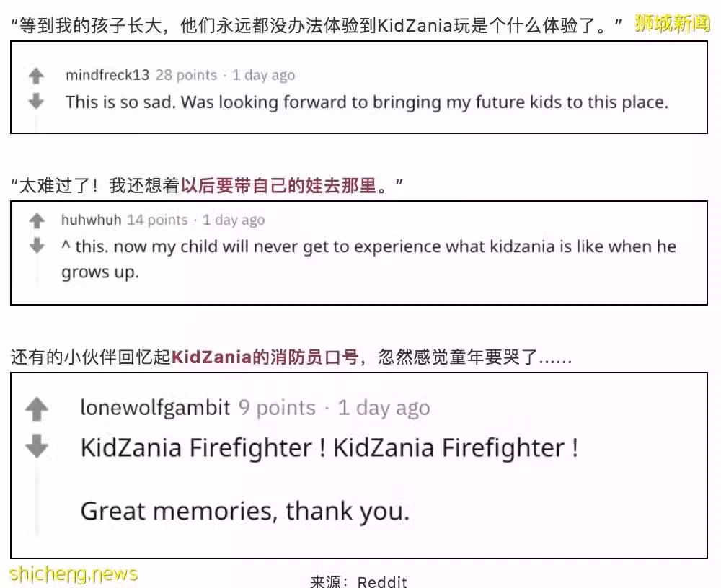Screen dimensions: 721x588
Task: Click the '28 points' score on mindfreck13's comment
Action: coord(186,75)
